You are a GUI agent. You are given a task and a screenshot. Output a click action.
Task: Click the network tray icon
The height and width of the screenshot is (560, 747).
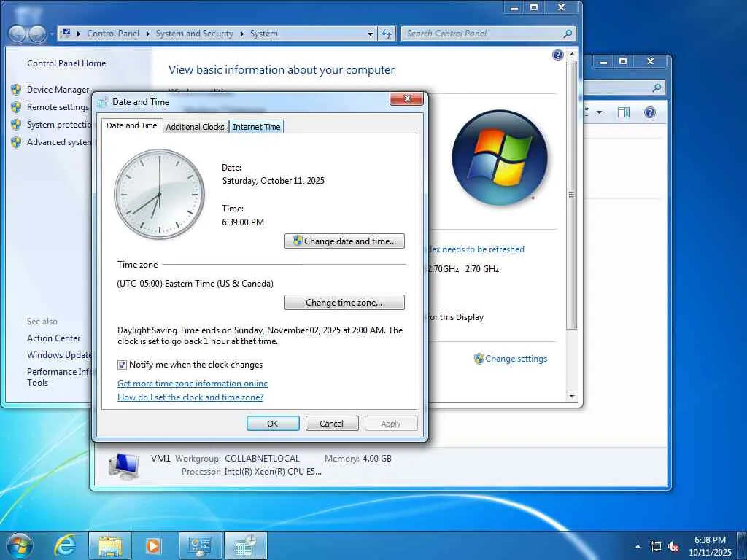tap(656, 547)
